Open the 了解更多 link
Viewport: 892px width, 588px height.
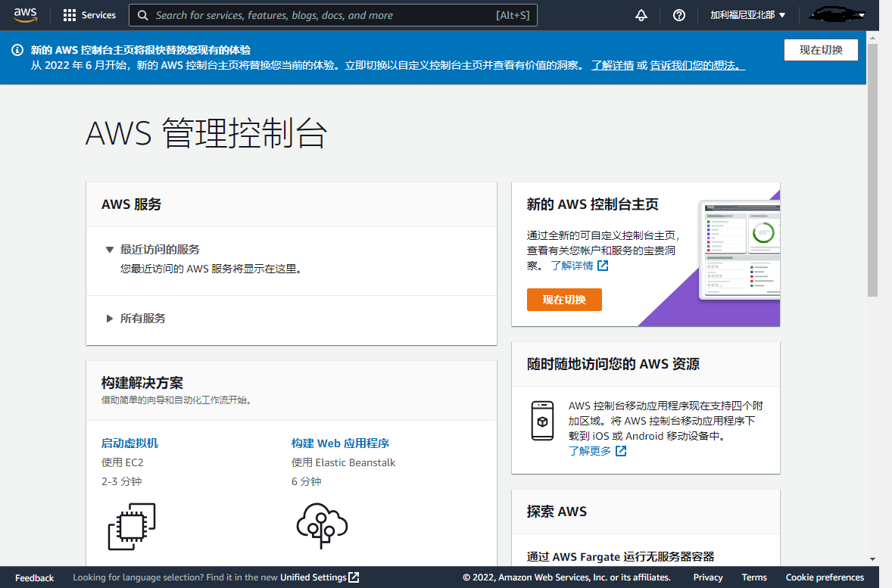[x=590, y=451]
